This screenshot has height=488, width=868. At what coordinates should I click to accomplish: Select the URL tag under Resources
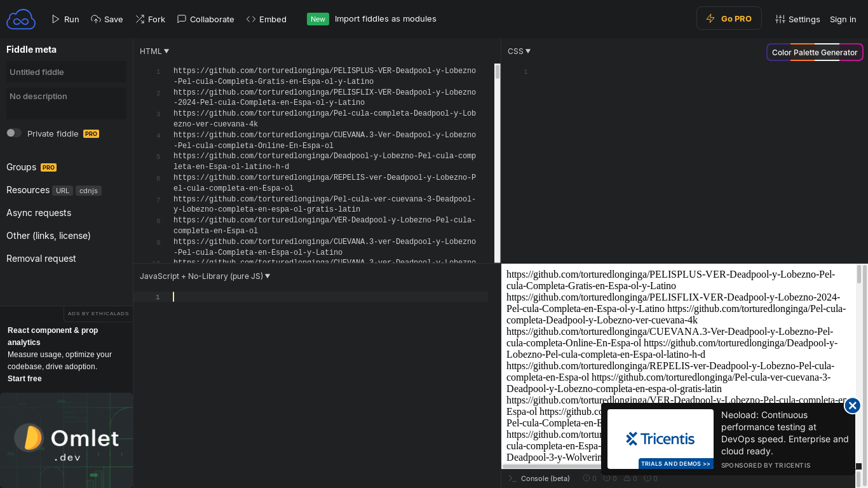(x=62, y=191)
